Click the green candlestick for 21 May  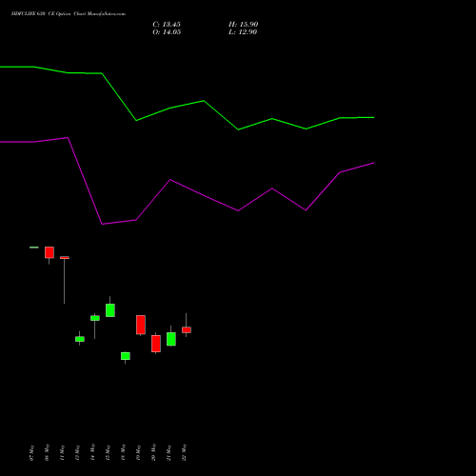(x=171, y=339)
